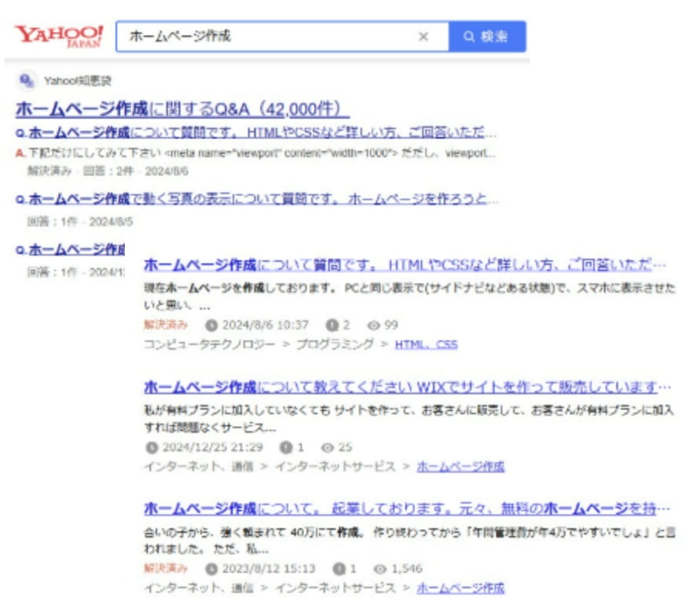The height and width of the screenshot is (616, 698).
Task: Clear the search box with the X icon
Action: [x=423, y=36]
